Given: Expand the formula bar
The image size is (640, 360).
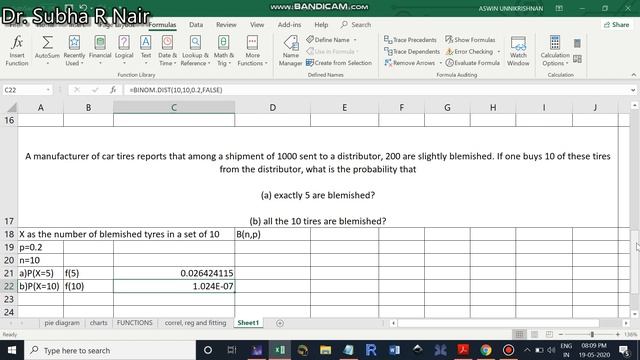Looking at the screenshot, I should pos(633,90).
